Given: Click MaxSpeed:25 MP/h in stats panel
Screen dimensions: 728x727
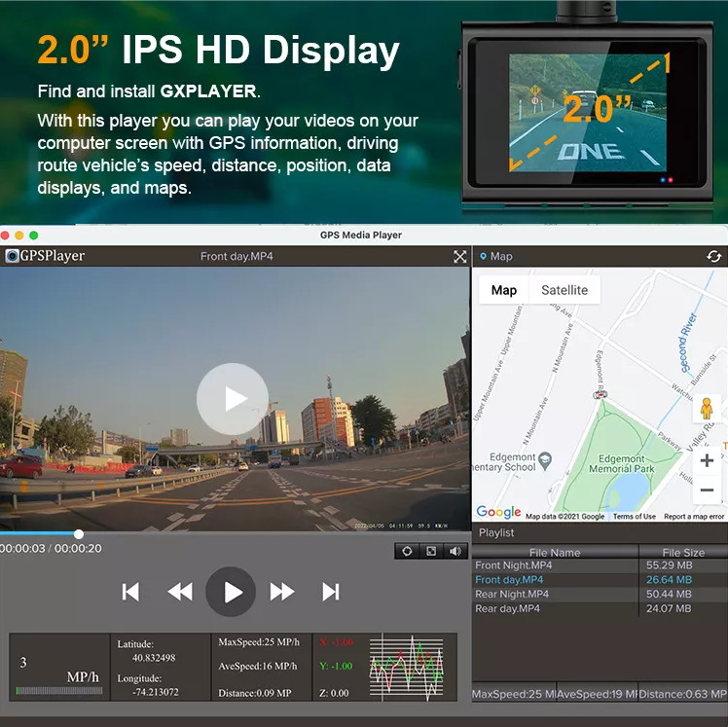Looking at the screenshot, I should [259, 642].
